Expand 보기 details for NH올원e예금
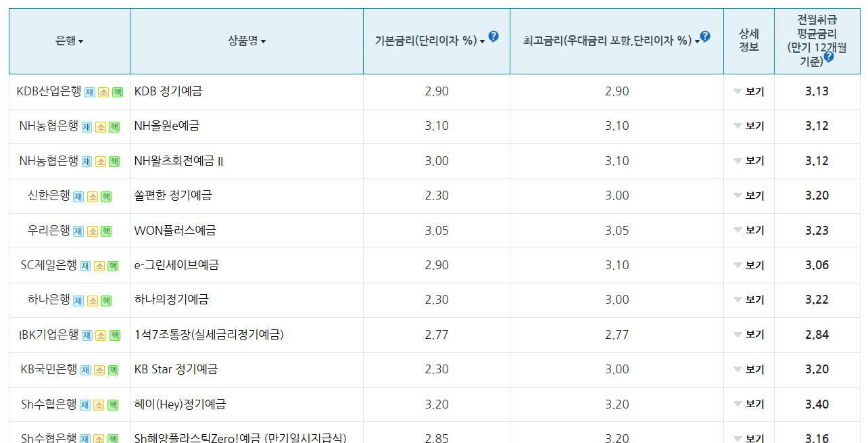 tap(749, 126)
